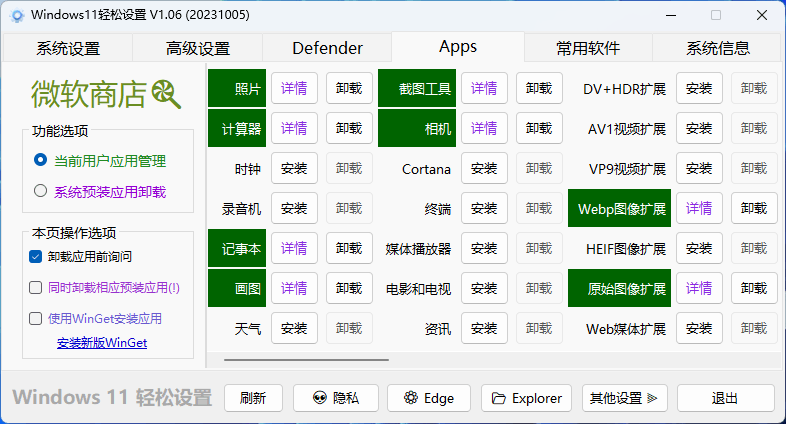Click the 安装新版WinGet link
The image size is (786, 424).
(102, 343)
